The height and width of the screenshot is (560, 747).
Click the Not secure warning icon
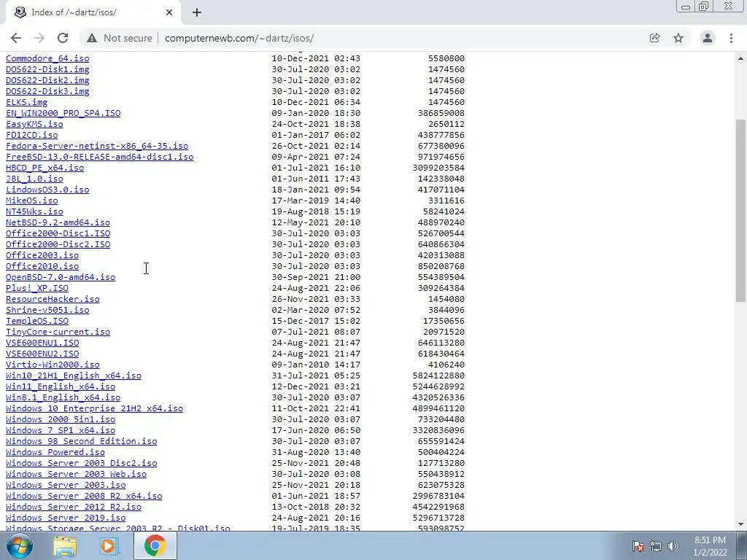click(92, 38)
